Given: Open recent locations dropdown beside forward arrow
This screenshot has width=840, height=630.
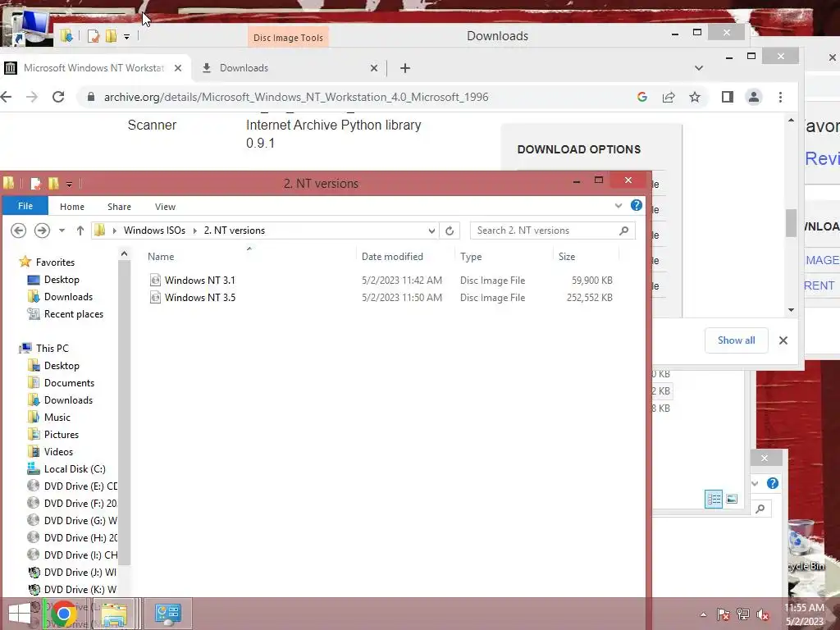Looking at the screenshot, I should click(62, 231).
